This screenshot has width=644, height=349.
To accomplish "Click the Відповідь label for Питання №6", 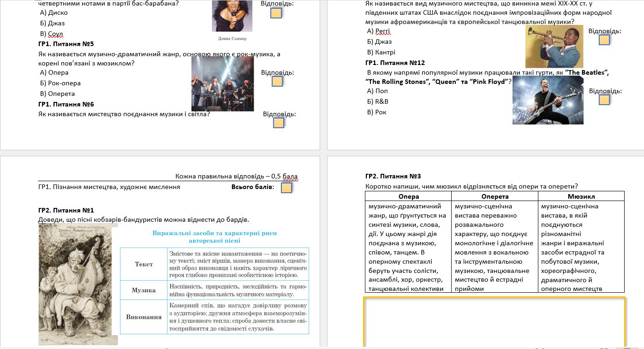I will pyautogui.click(x=280, y=114).
